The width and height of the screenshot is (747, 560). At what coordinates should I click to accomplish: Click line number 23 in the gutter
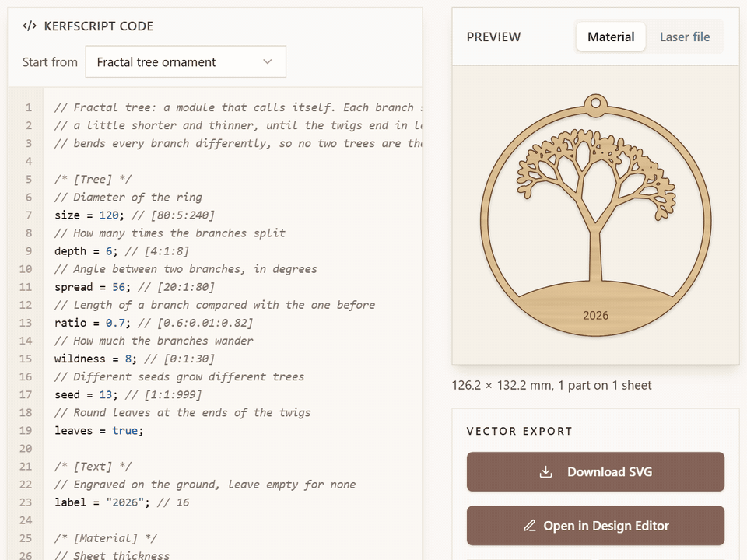26,502
